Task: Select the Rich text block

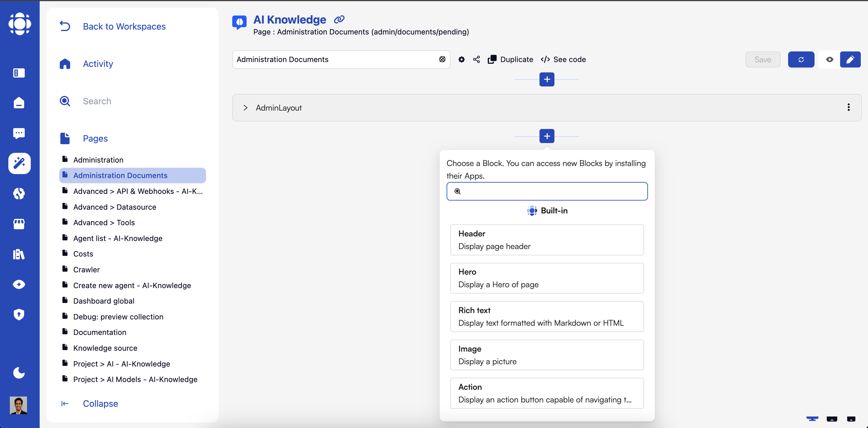Action: click(x=547, y=316)
